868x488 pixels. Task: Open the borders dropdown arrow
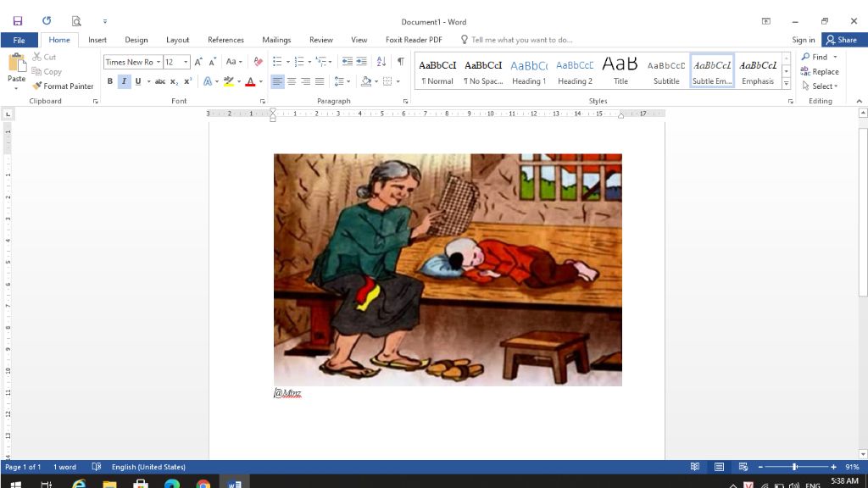tap(398, 81)
